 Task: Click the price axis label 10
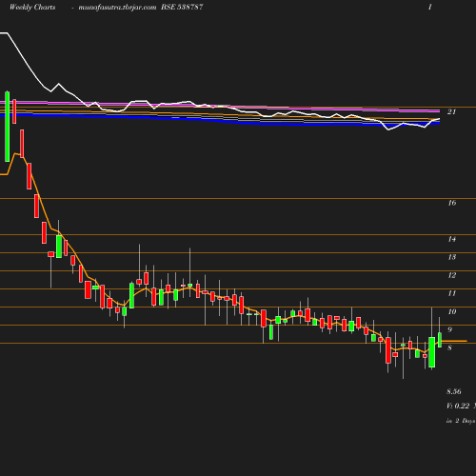click(x=452, y=311)
